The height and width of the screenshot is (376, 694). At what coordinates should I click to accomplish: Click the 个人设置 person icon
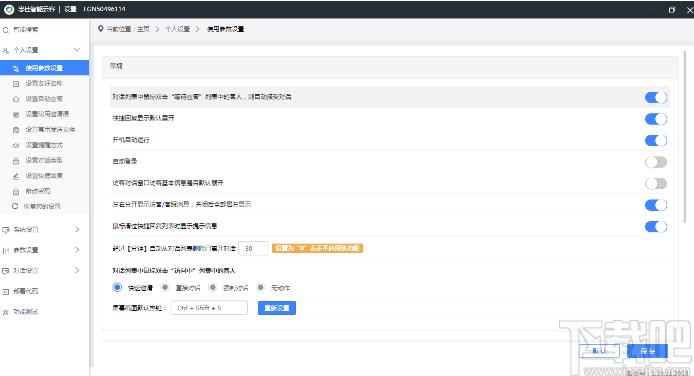pos(6,50)
